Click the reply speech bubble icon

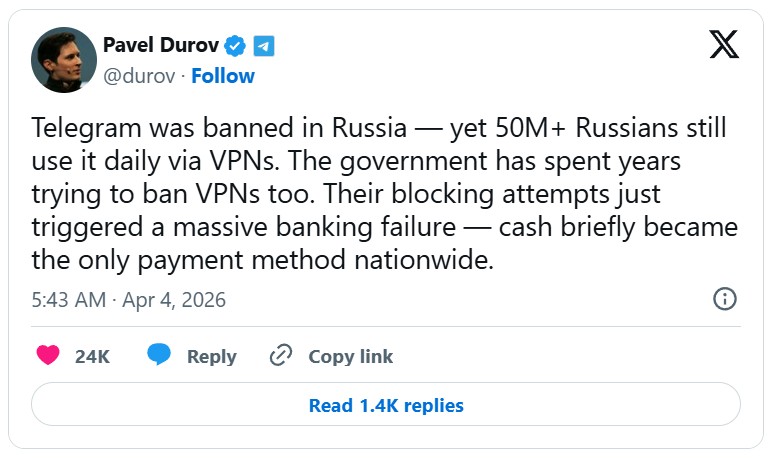pyautogui.click(x=158, y=356)
